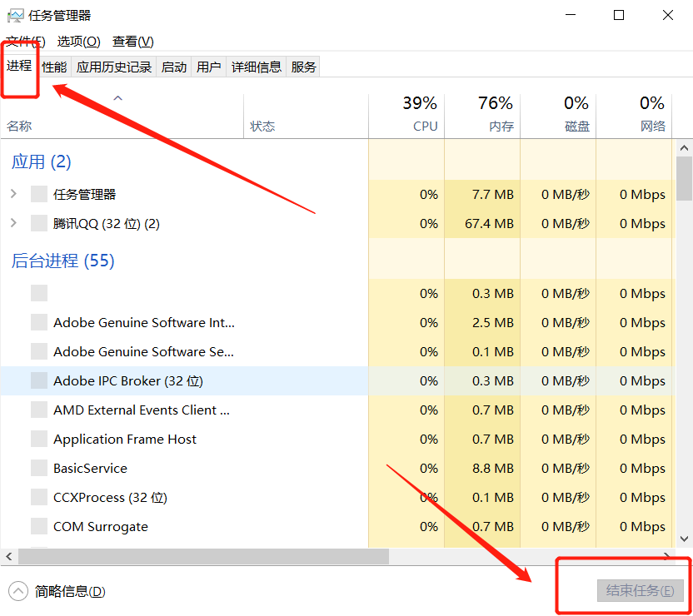The image size is (693, 616).
Task: Click the 简略信息(D) link
Action: coord(70,591)
